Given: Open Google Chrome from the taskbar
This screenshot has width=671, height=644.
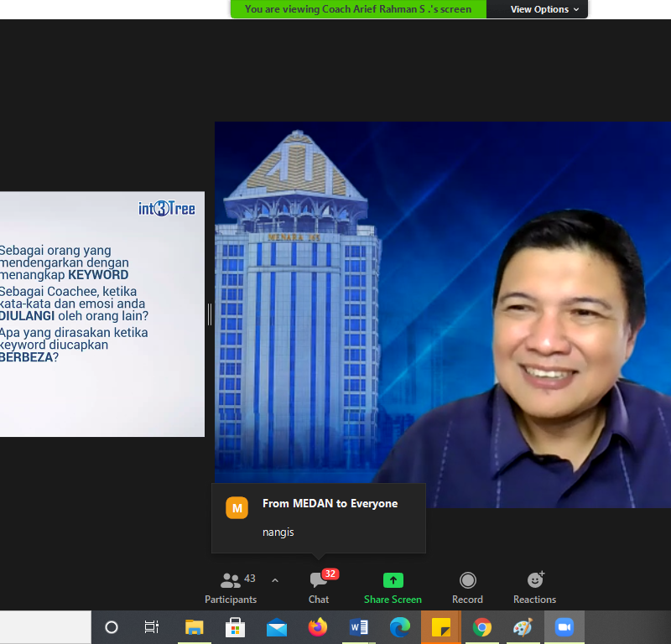Looking at the screenshot, I should coord(481,627).
